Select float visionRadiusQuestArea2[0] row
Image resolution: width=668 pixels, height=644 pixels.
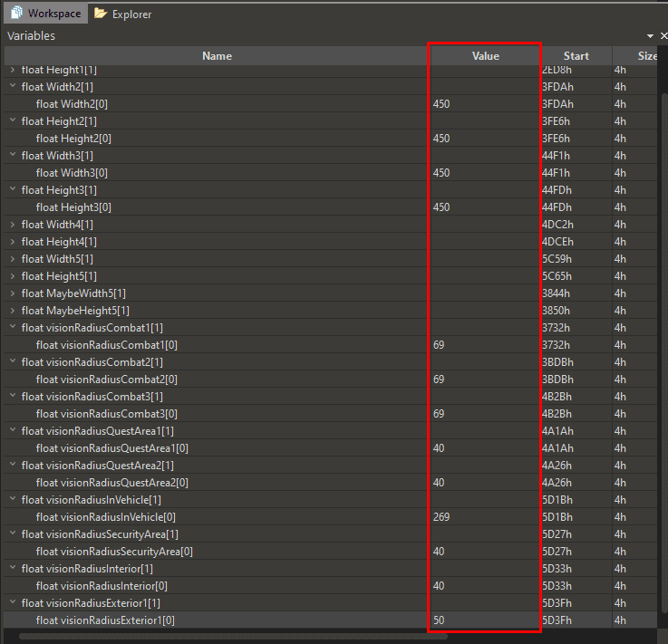(330, 483)
